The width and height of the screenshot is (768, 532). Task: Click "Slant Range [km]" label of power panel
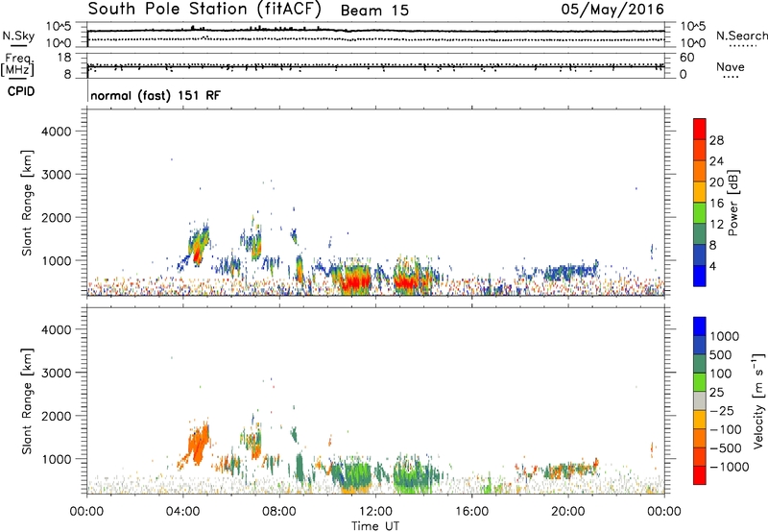pyautogui.click(x=27, y=203)
